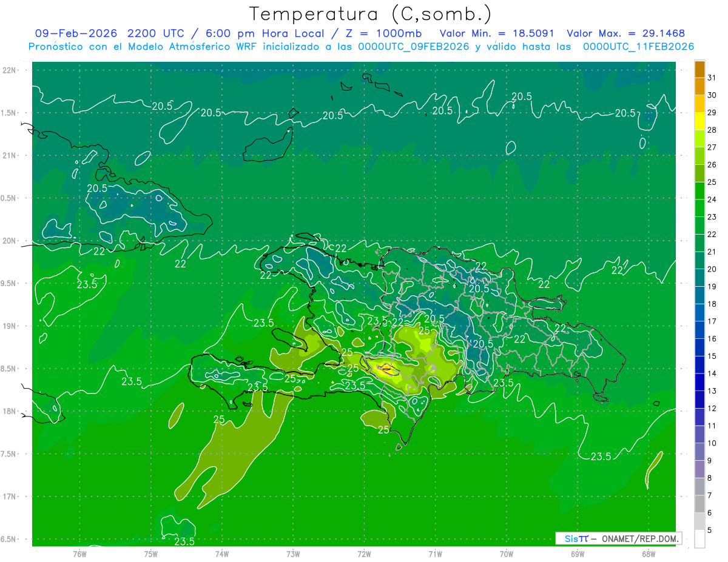728x562 pixels.
Task: Click the "21N" latitude axis label
Action: (x=10, y=156)
